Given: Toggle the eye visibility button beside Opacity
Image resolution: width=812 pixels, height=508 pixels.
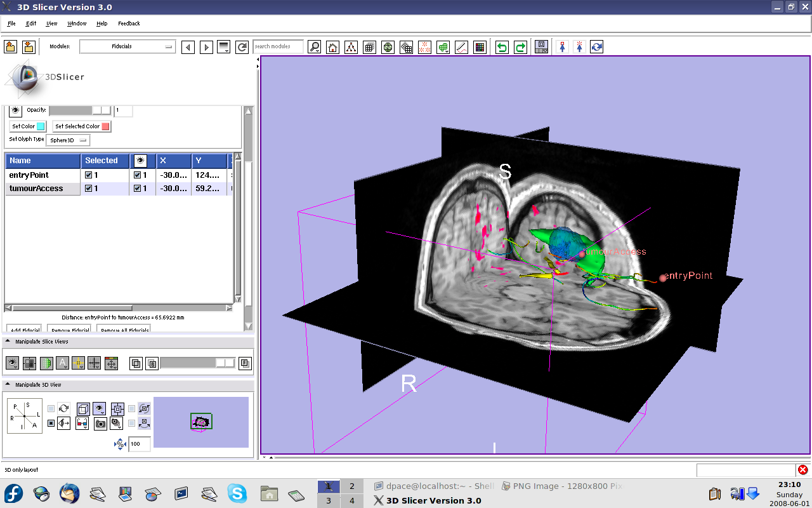Looking at the screenshot, I should [x=15, y=110].
